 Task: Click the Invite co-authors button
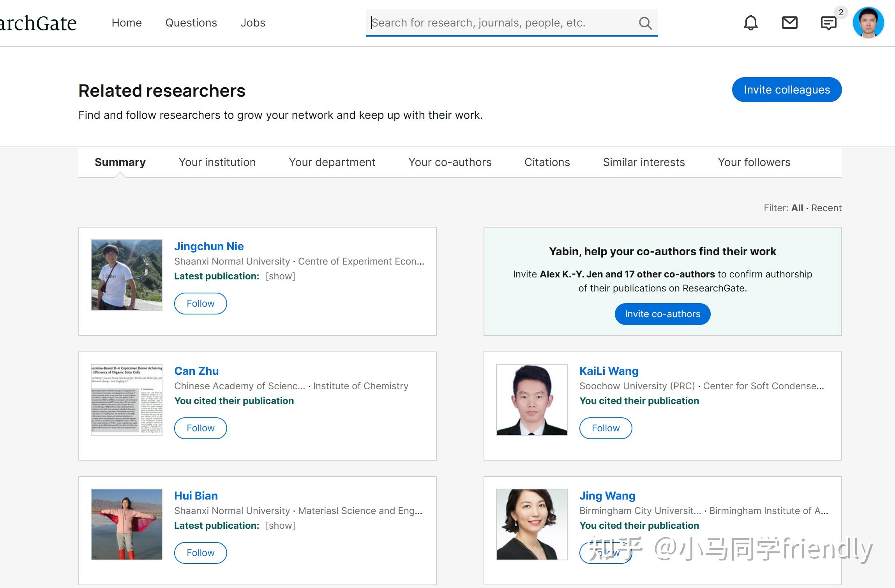click(x=662, y=314)
